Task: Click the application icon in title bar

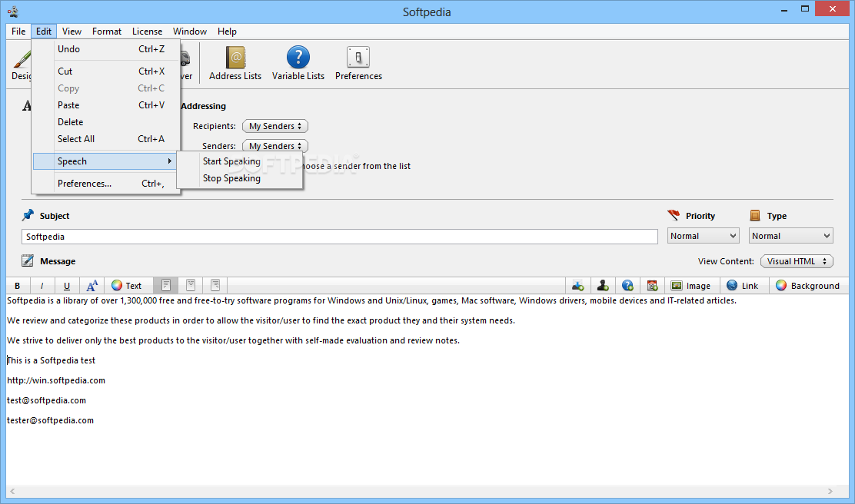Action: 13,12
